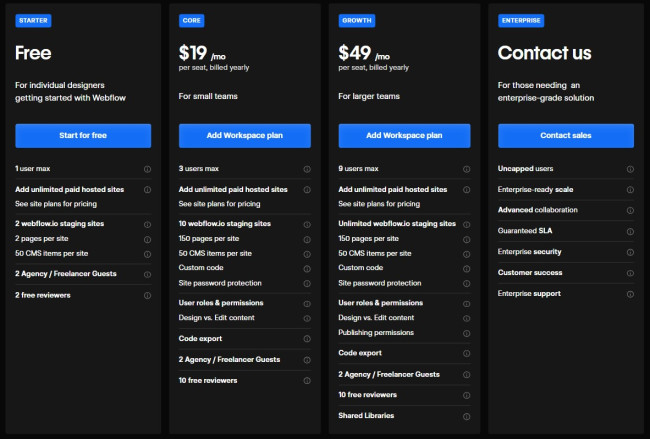Click the GROWTH plan label
Viewport: 650px width, 439px height.
[x=357, y=20]
